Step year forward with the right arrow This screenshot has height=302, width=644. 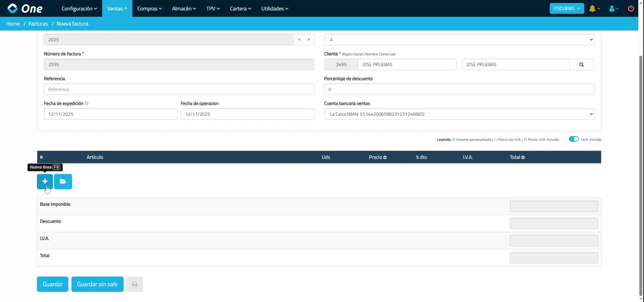click(x=309, y=39)
